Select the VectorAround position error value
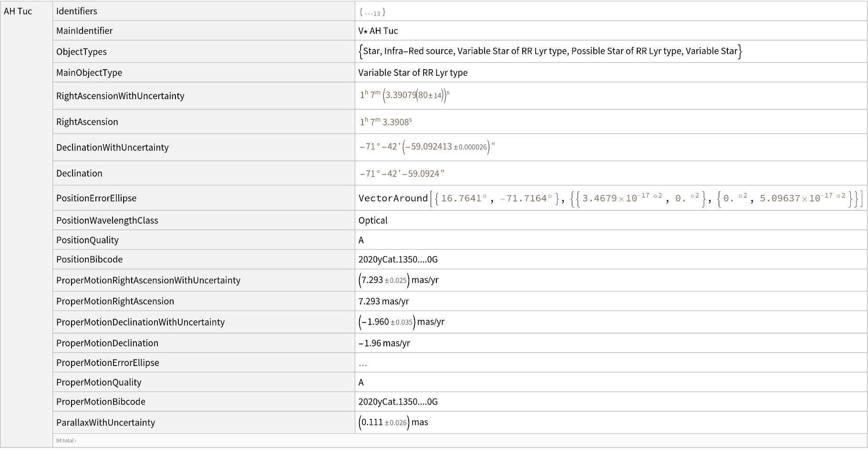This screenshot has width=868, height=460. (x=610, y=199)
